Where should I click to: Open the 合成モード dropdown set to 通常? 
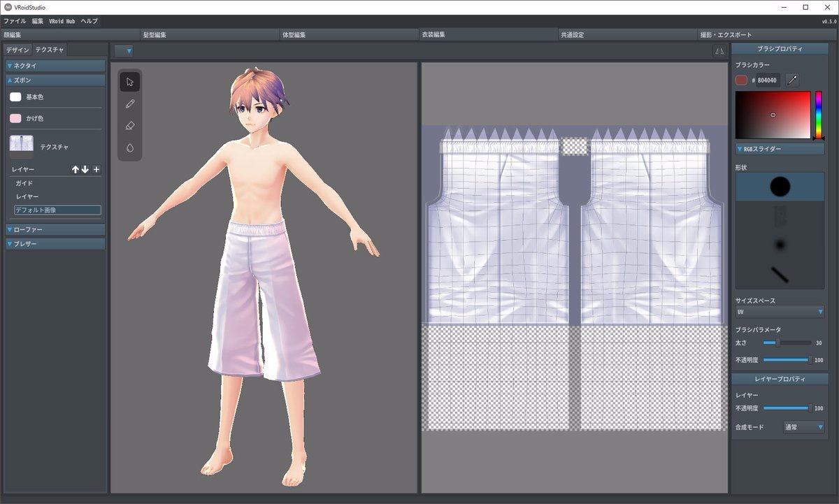click(803, 427)
